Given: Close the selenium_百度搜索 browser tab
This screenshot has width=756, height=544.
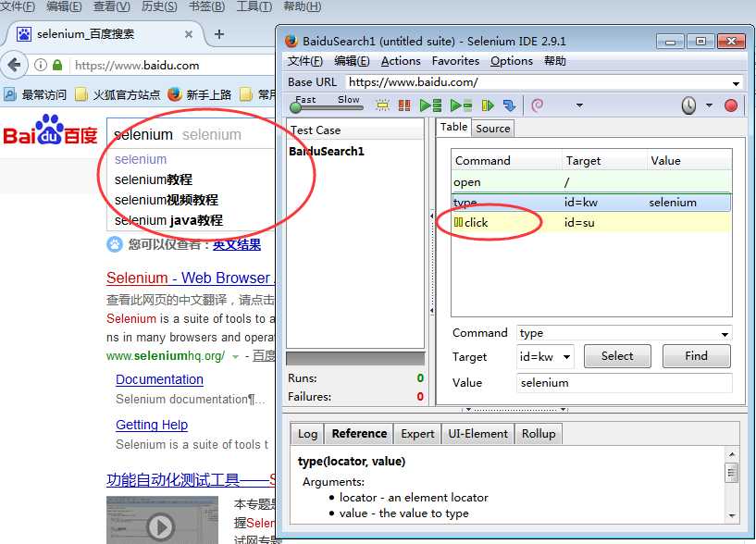Looking at the screenshot, I should [x=189, y=34].
